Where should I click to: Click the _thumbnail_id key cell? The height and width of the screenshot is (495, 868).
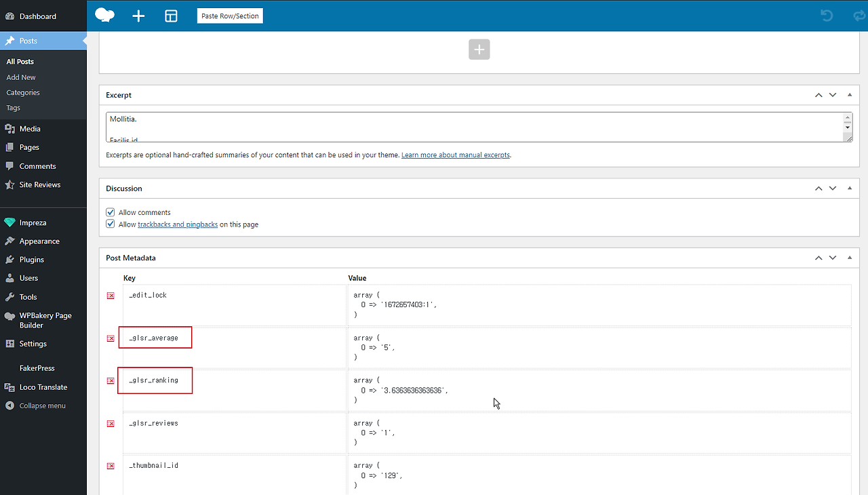[x=235, y=475]
